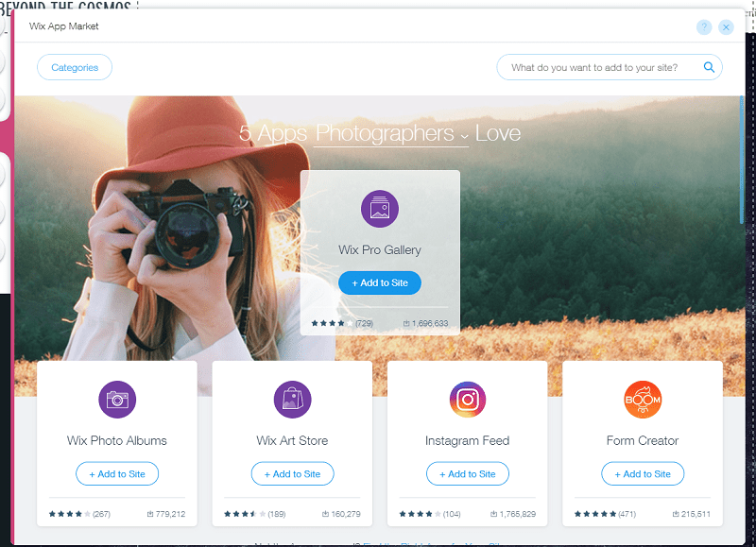The image size is (756, 547).
Task: Open the Categories menu button
Action: pos(75,67)
